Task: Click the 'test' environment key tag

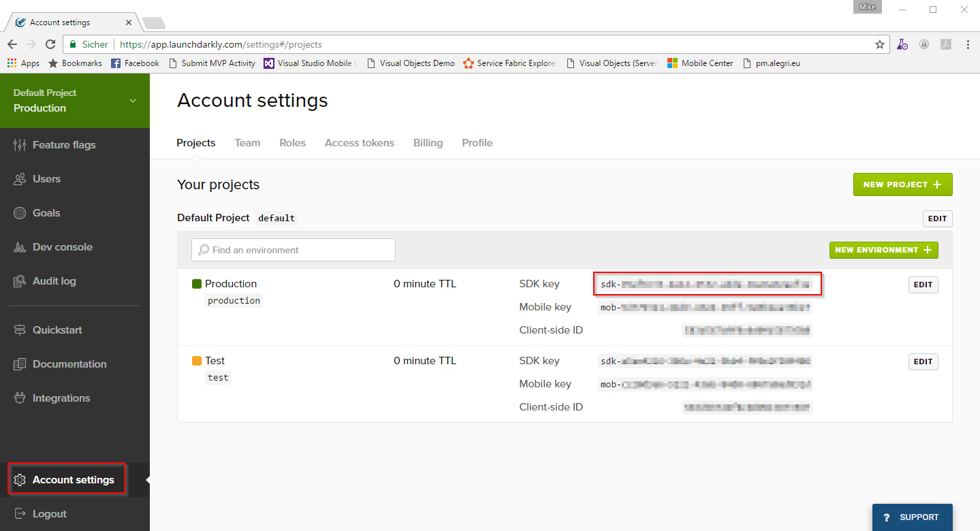Action: tap(218, 377)
